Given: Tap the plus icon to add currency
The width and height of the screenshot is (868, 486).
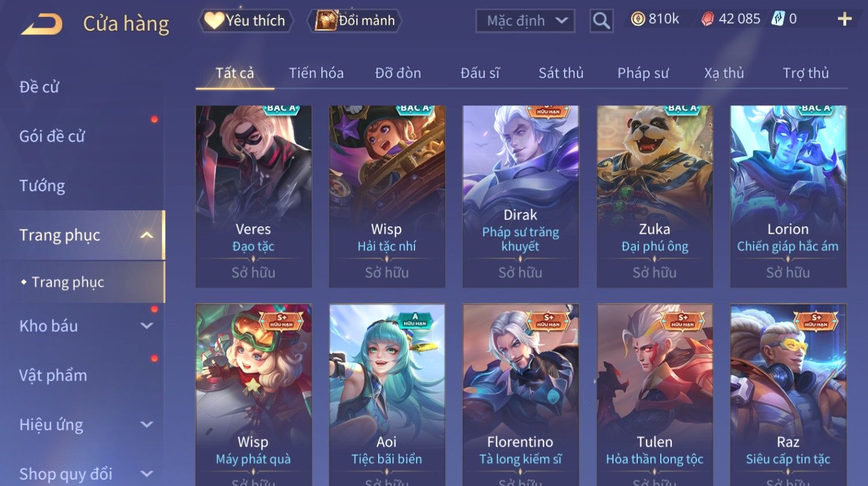Looking at the screenshot, I should tap(844, 19).
